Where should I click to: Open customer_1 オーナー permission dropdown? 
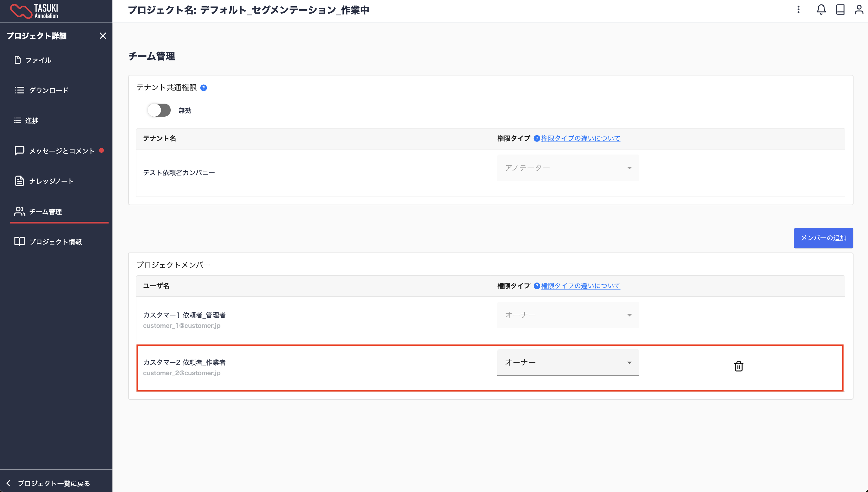pyautogui.click(x=568, y=315)
